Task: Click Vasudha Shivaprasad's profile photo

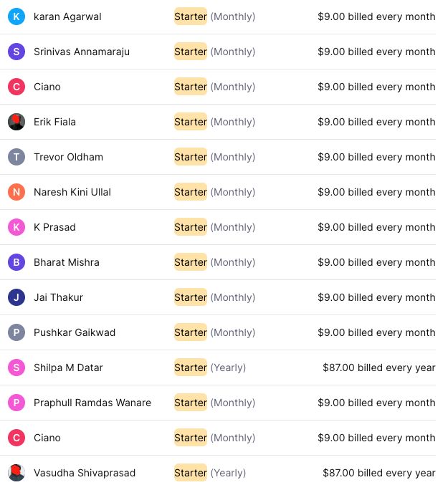Action: point(16,473)
